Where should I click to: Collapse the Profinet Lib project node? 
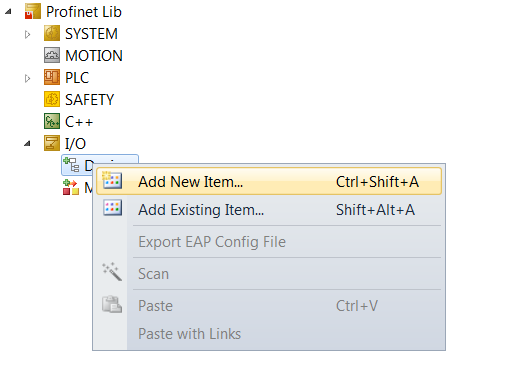pyautogui.click(x=8, y=12)
